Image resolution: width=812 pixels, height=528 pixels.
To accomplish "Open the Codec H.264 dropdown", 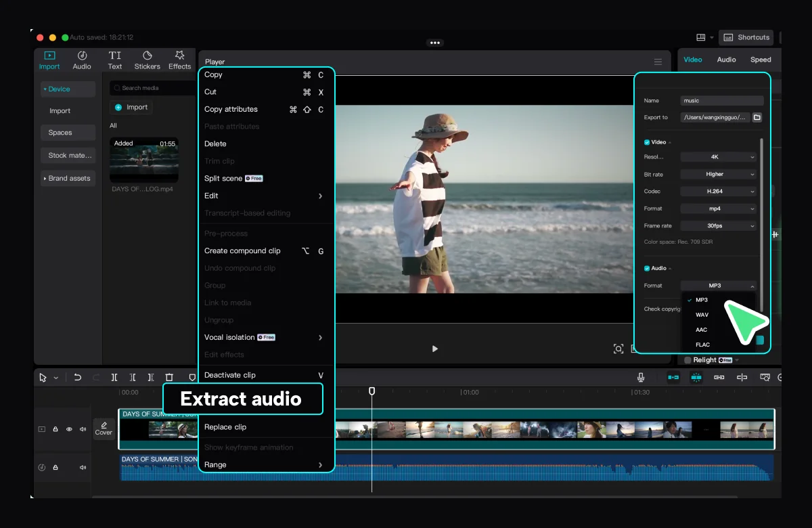I will coord(718,192).
